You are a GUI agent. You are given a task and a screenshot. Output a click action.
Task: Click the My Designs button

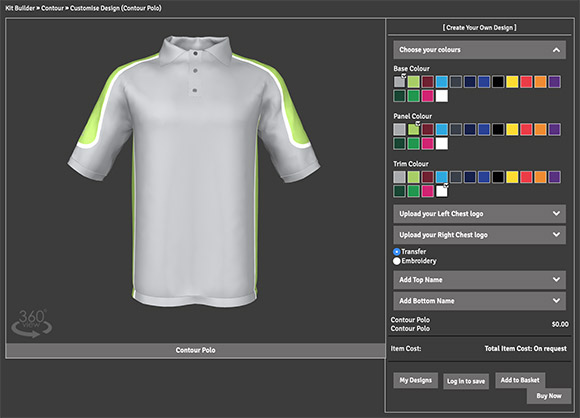415,380
